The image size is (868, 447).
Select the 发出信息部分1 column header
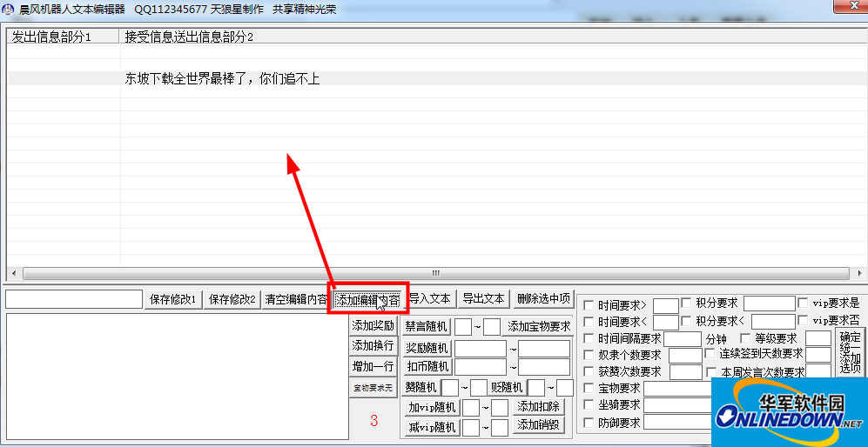click(63, 37)
